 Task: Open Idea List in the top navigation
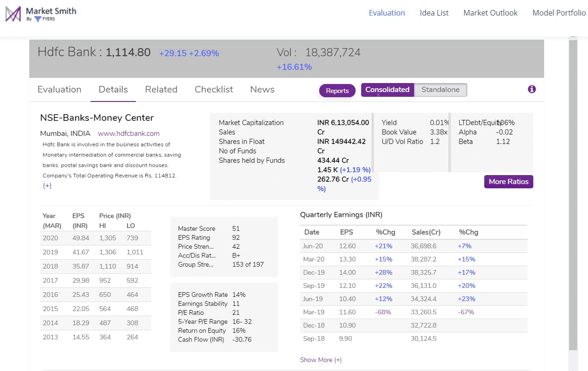click(434, 13)
